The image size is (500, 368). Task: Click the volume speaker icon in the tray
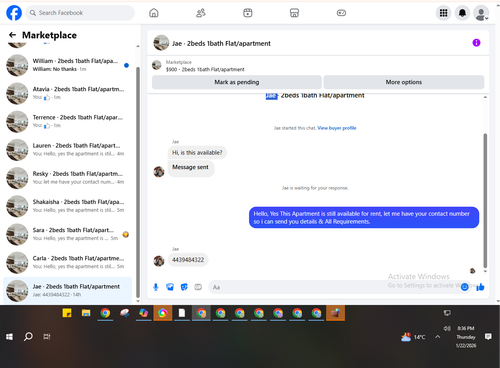tap(447, 329)
